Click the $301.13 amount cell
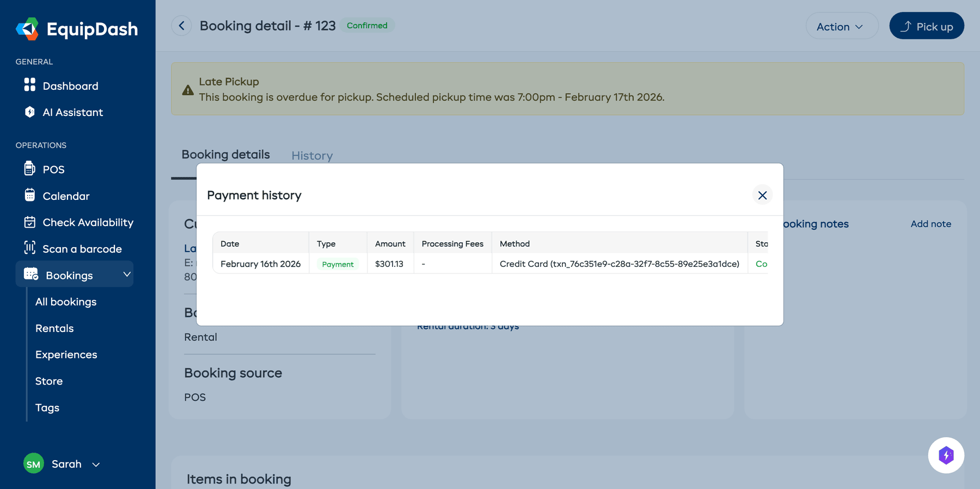 389,264
